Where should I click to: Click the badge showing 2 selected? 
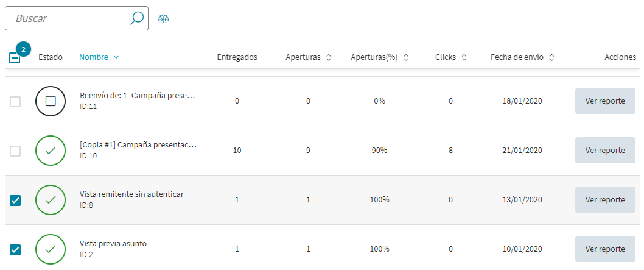pos(23,49)
